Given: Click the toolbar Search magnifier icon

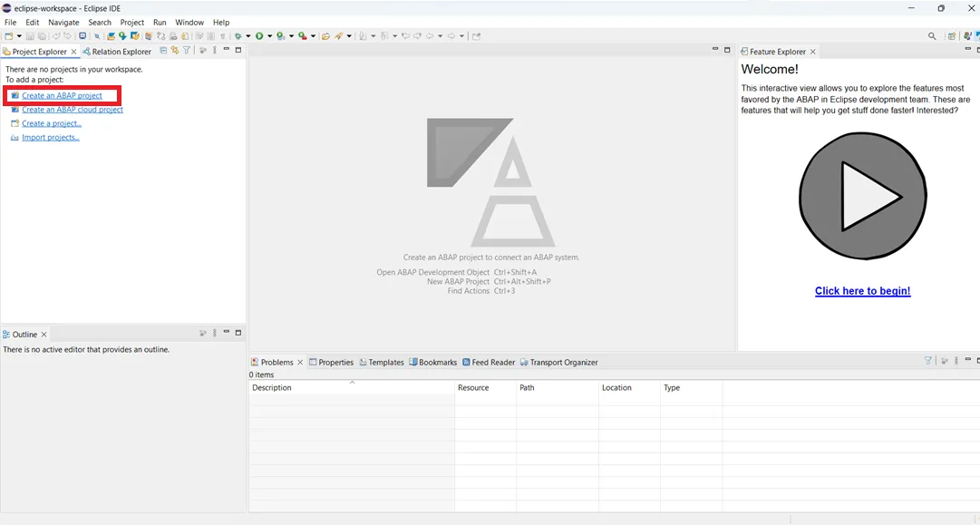Looking at the screenshot, I should coord(932,36).
